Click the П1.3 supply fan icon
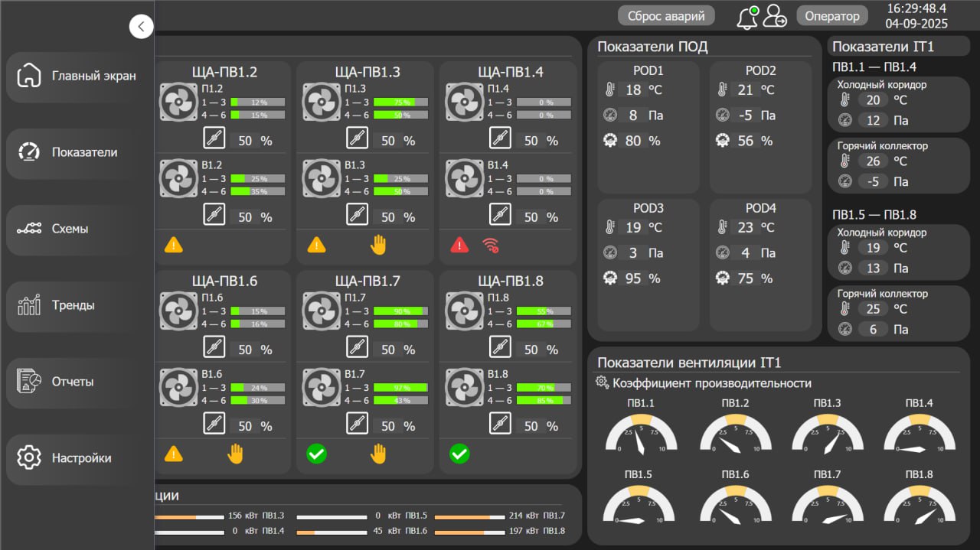 pyautogui.click(x=322, y=103)
